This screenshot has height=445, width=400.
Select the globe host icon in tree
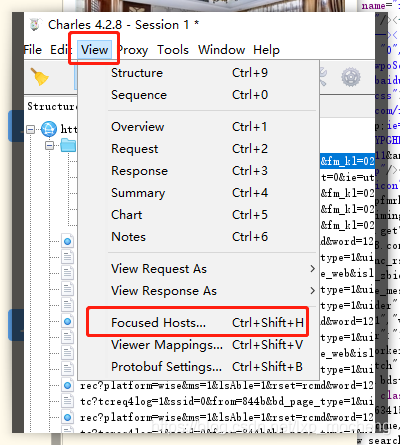point(49,129)
